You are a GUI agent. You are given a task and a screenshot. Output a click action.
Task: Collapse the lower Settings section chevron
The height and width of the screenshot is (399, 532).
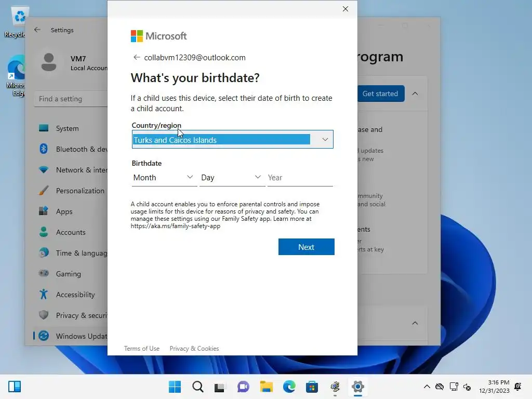pos(415,323)
